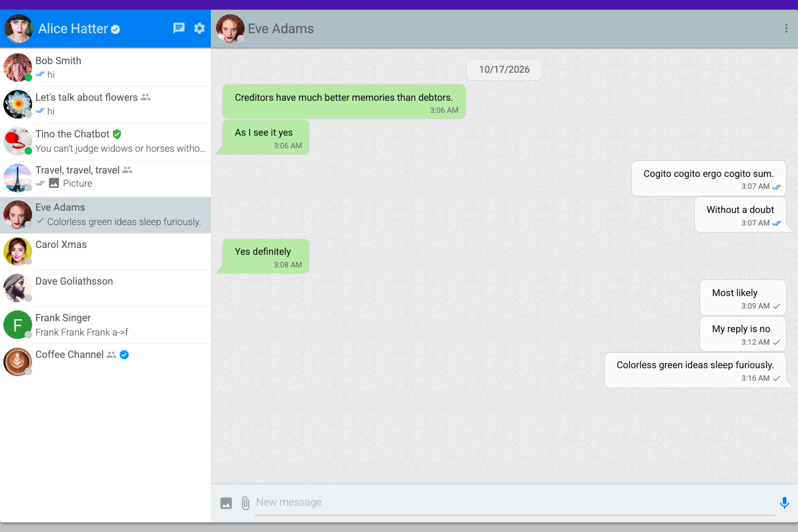Click the Alice Hatter name in sidebar header
798x532 pixels.
point(73,29)
